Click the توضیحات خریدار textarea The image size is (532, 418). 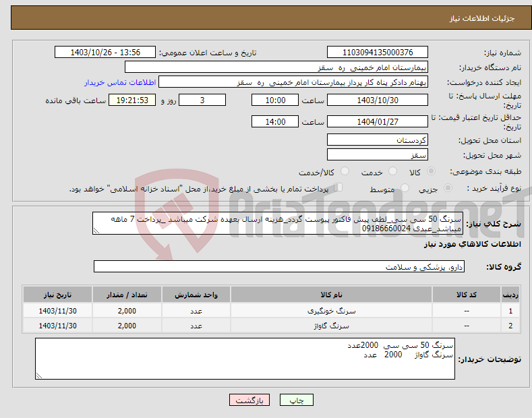[x=245, y=359]
